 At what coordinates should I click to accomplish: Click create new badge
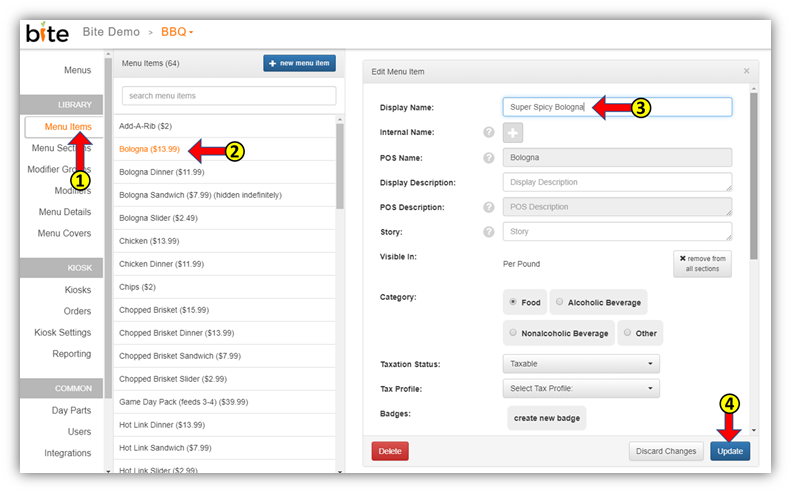pyautogui.click(x=547, y=418)
